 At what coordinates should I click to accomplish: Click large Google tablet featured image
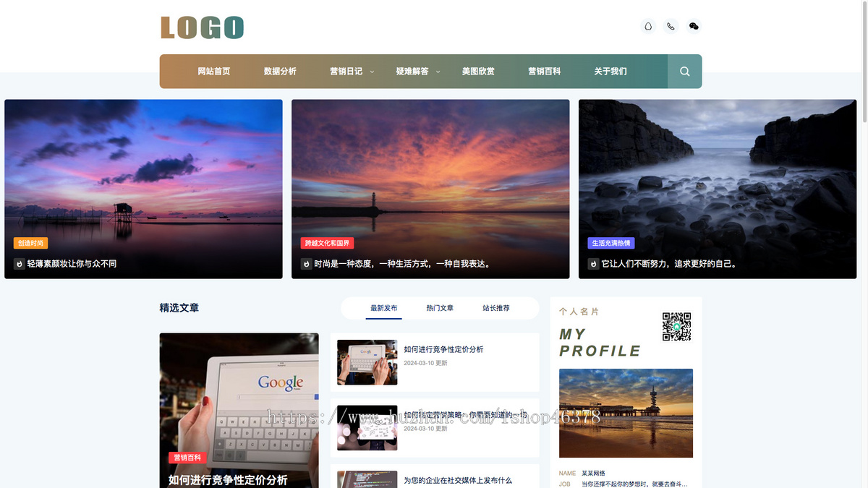[x=239, y=410]
